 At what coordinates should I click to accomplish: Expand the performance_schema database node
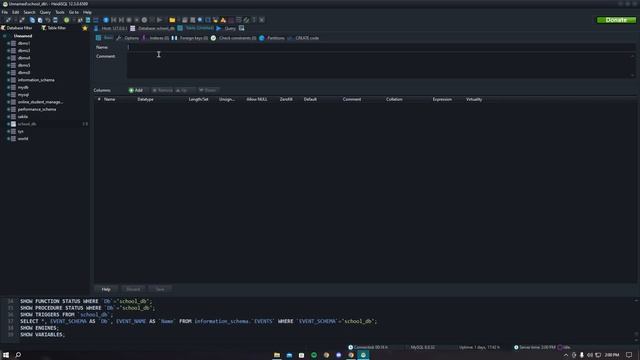(x=8, y=109)
